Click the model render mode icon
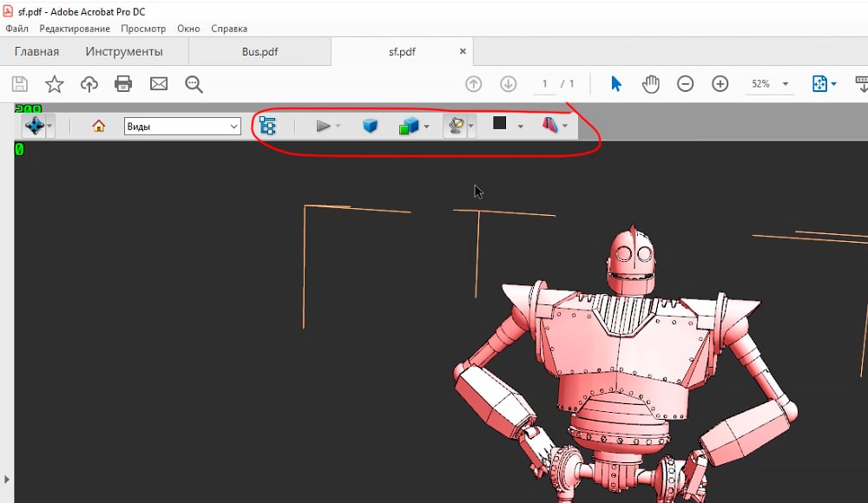This screenshot has height=503, width=868. (408, 127)
